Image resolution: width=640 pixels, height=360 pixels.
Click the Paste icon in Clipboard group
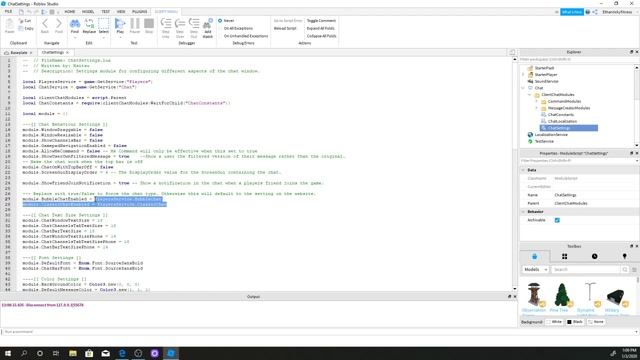[x=9, y=24]
